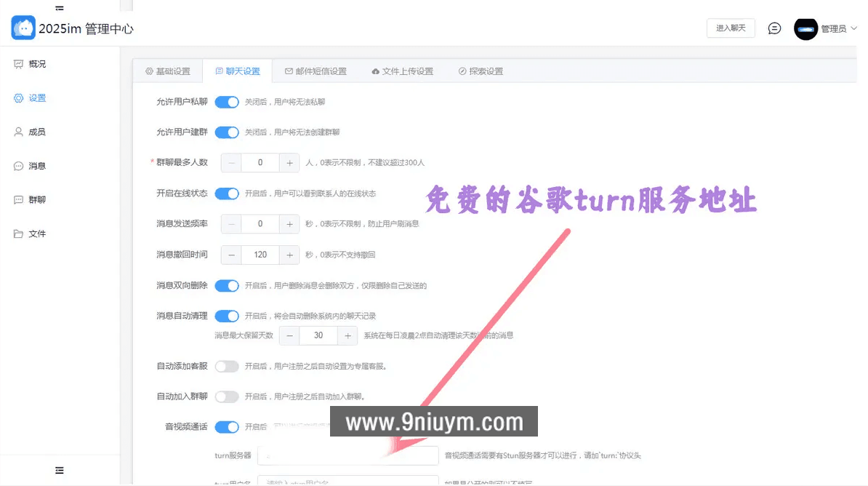Turn off the 允许用户建群 switch
The image size is (868, 486).
click(x=227, y=132)
